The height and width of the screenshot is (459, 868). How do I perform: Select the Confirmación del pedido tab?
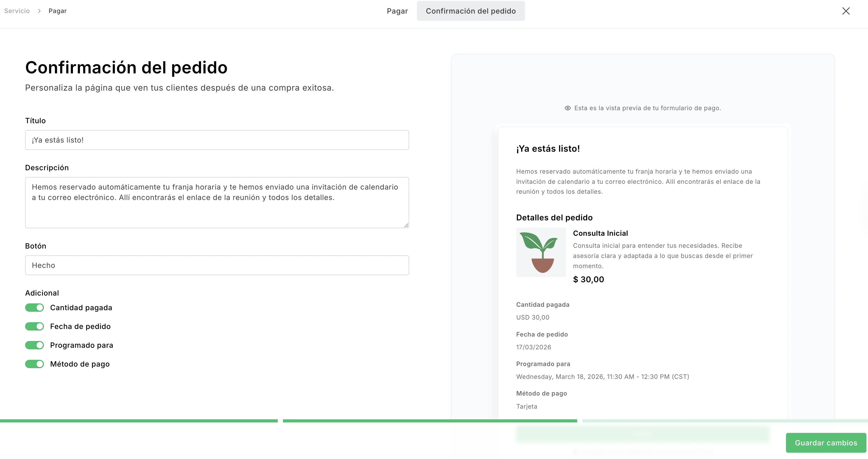[x=470, y=11]
